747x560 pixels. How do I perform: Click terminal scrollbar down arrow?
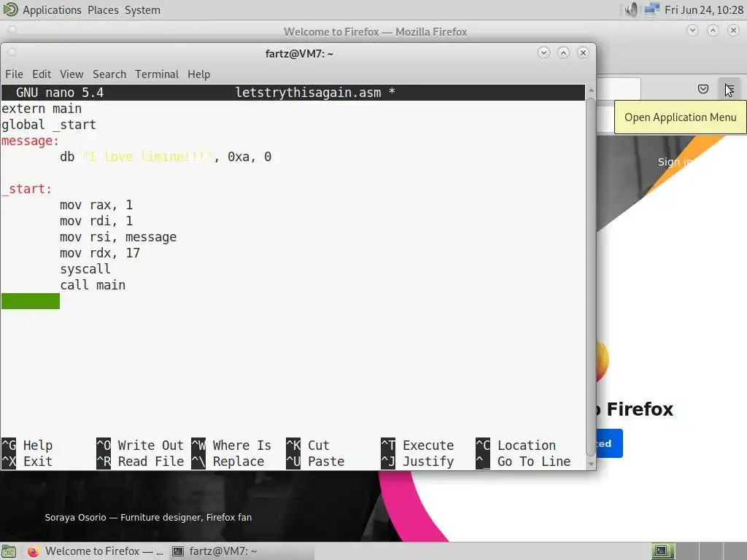pyautogui.click(x=591, y=464)
